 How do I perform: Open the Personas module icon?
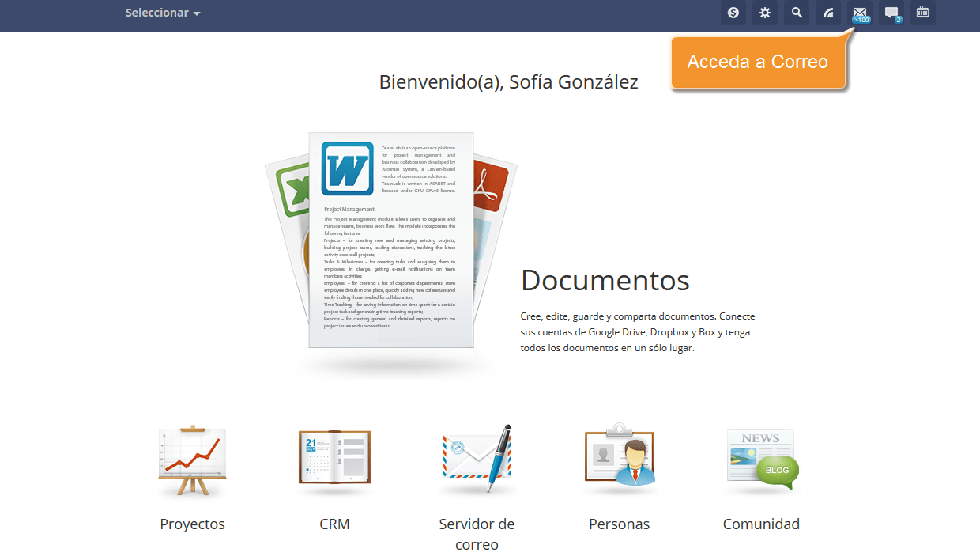(619, 457)
